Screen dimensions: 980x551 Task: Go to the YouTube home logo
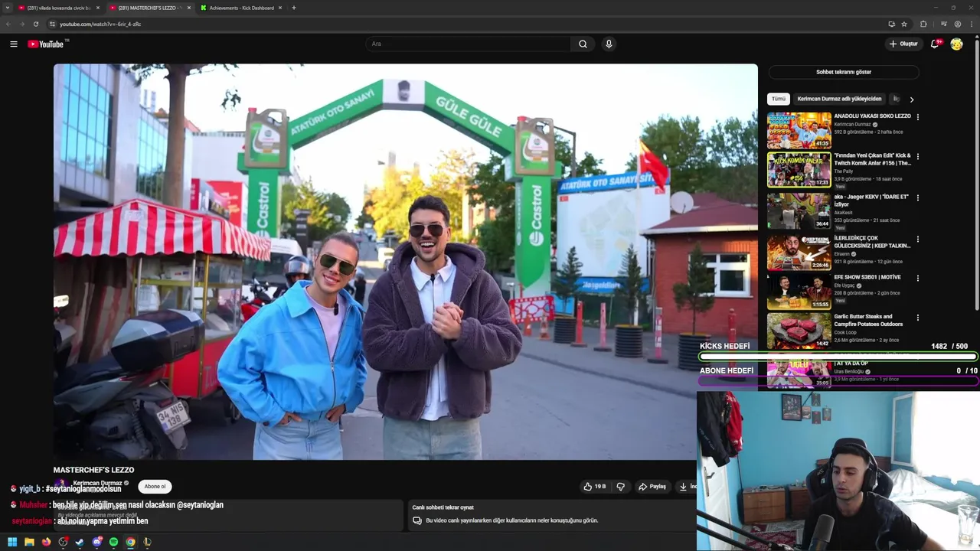pyautogui.click(x=46, y=44)
